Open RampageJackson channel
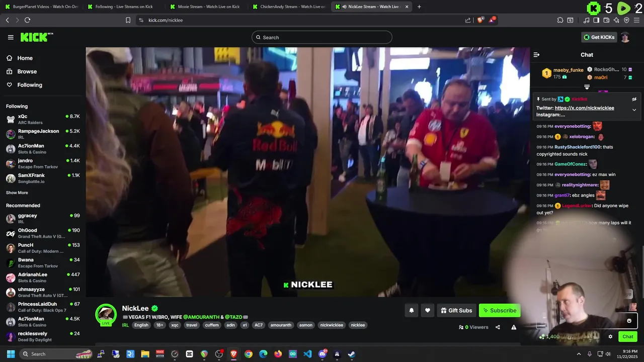The height and width of the screenshot is (362, 644). pyautogui.click(x=43, y=134)
